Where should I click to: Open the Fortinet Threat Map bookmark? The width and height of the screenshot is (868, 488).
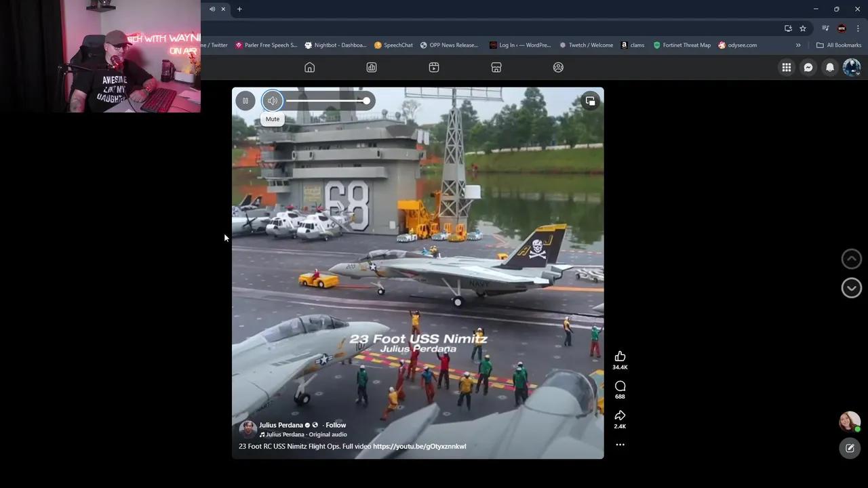click(x=682, y=45)
